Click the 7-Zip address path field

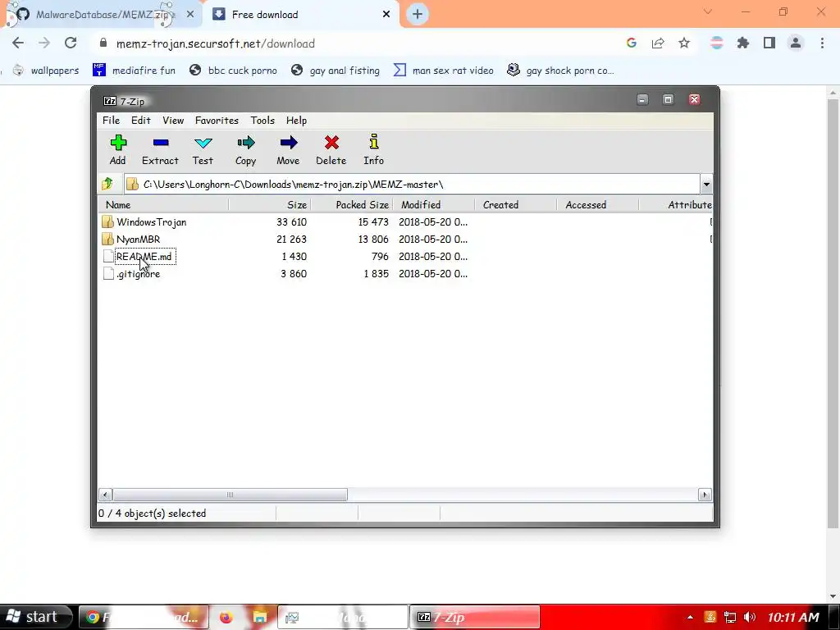[412, 185]
